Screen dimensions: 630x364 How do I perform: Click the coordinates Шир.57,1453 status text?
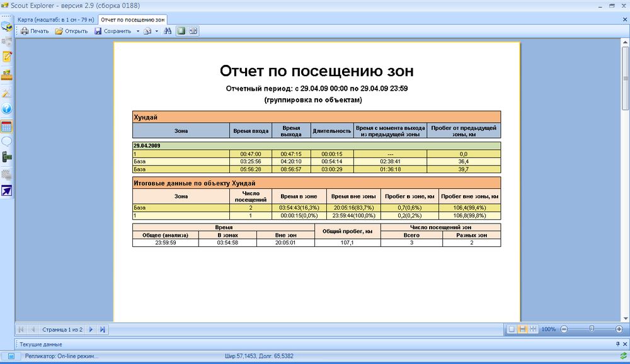coord(259,356)
